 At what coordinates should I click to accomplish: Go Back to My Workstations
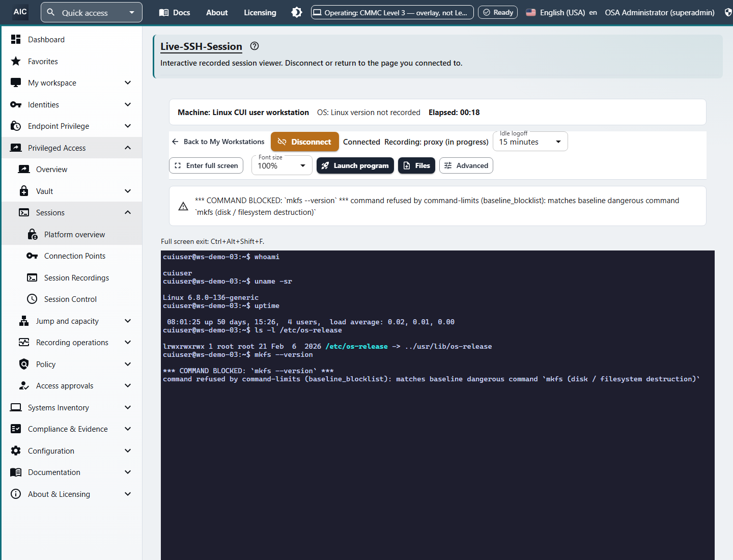click(218, 142)
